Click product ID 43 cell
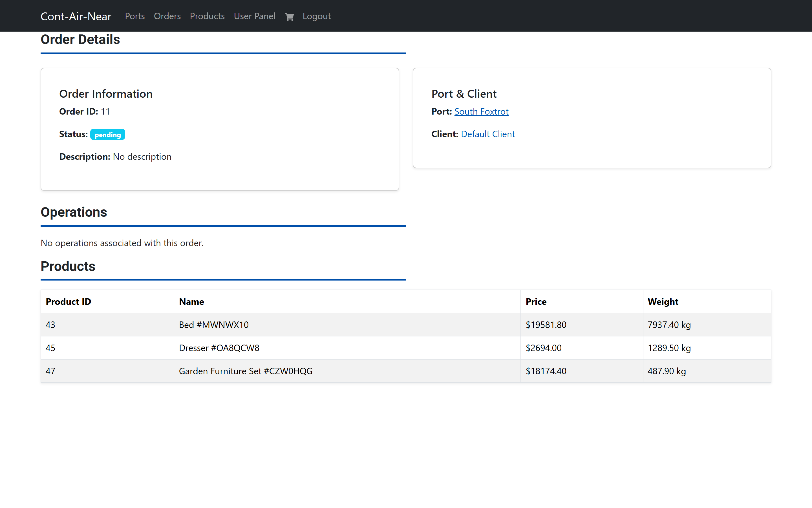This screenshot has width=812, height=508. (x=107, y=325)
